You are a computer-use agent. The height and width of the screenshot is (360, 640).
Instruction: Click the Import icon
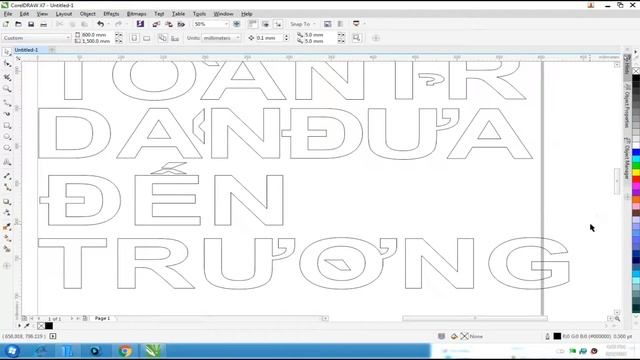pos(156,24)
